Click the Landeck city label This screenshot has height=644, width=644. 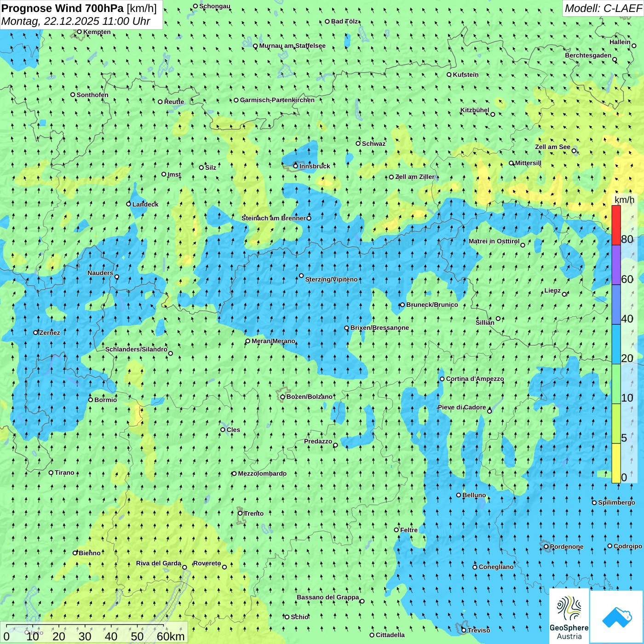tap(145, 204)
